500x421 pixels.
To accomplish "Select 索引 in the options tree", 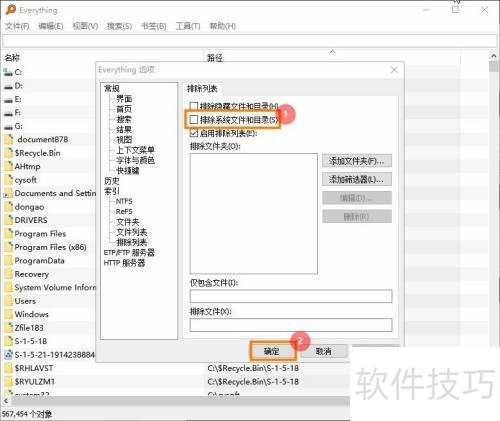I will pyautogui.click(x=112, y=191).
